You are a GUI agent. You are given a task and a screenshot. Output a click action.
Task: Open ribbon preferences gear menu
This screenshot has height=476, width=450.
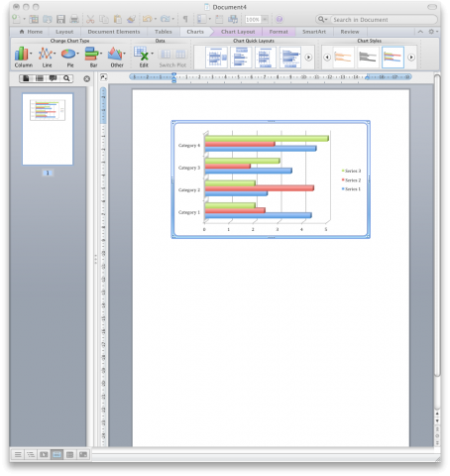(x=433, y=32)
